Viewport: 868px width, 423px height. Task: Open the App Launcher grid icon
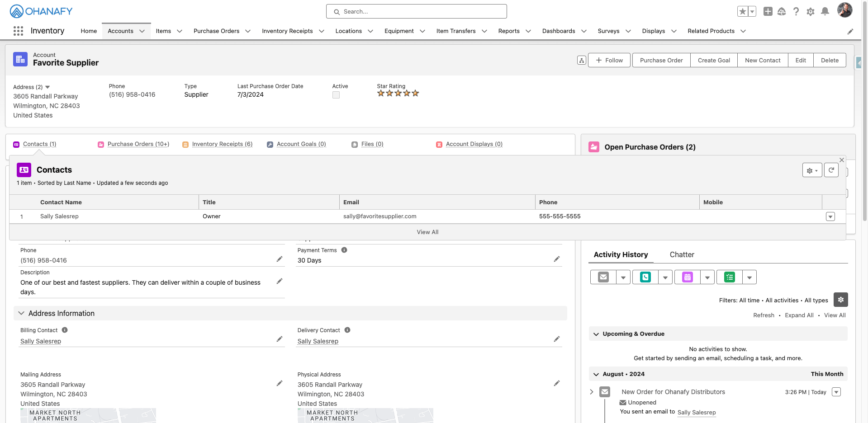tap(18, 31)
